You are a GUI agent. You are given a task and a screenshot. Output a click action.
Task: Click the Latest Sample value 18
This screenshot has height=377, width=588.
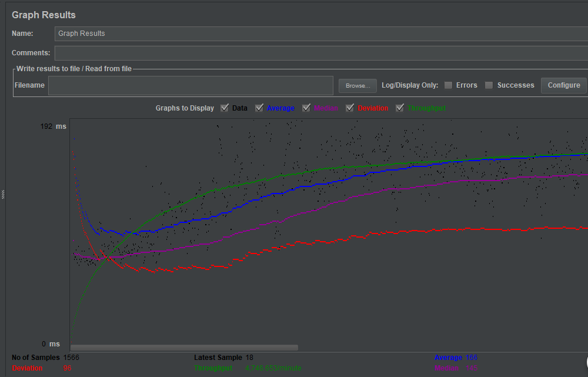click(x=249, y=358)
